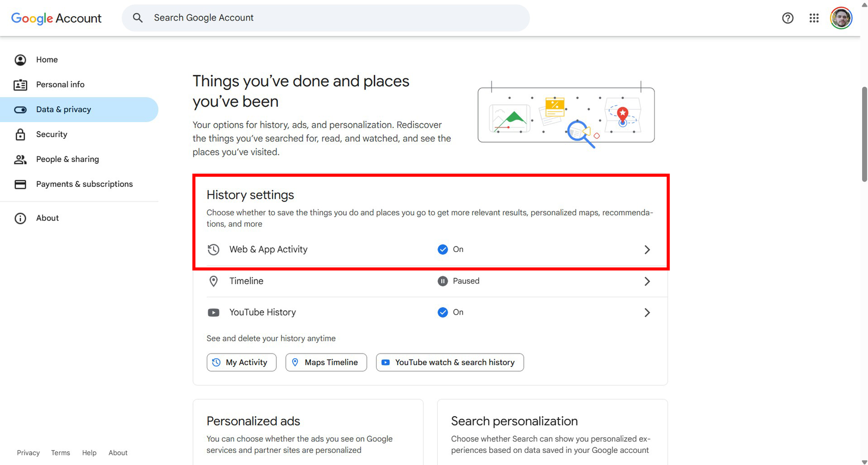Click the YouTube History On checkmark
This screenshot has height=465, width=868.
click(x=442, y=312)
